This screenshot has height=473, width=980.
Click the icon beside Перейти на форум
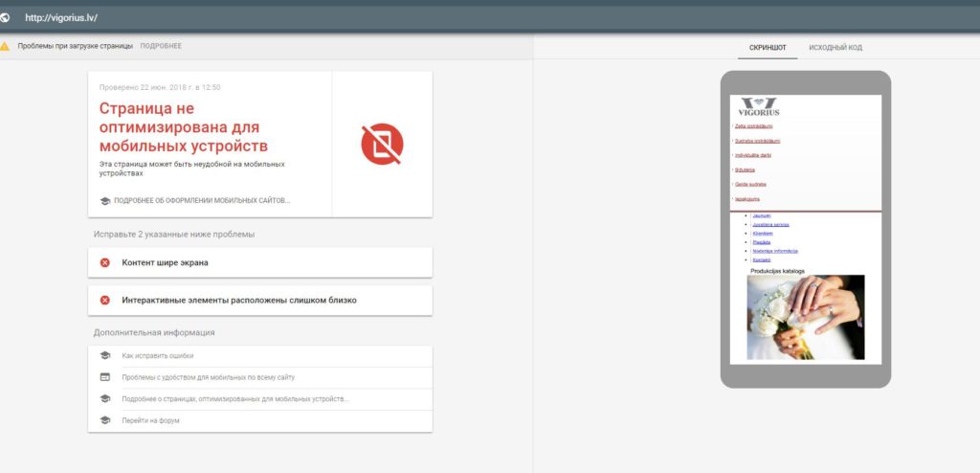coord(105,420)
